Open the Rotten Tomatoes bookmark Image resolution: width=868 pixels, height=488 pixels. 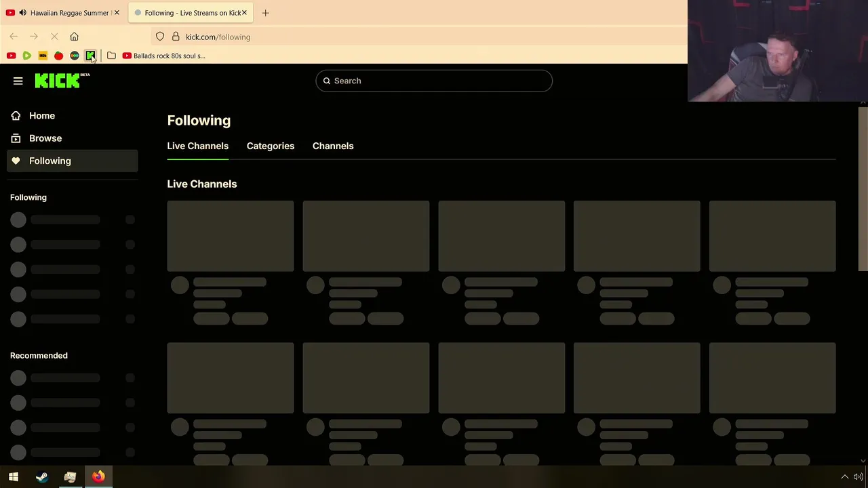59,56
